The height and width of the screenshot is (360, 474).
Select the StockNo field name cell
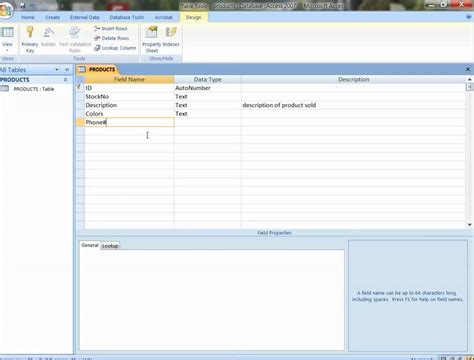129,97
